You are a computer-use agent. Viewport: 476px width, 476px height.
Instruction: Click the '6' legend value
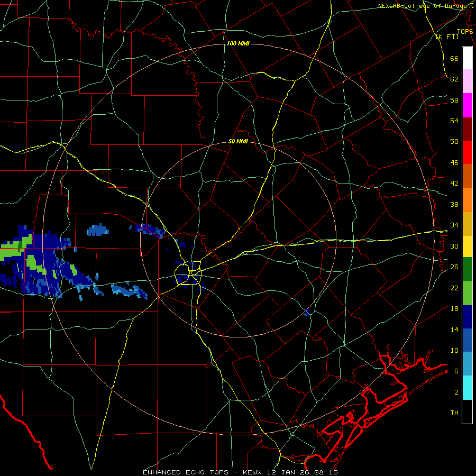click(456, 371)
